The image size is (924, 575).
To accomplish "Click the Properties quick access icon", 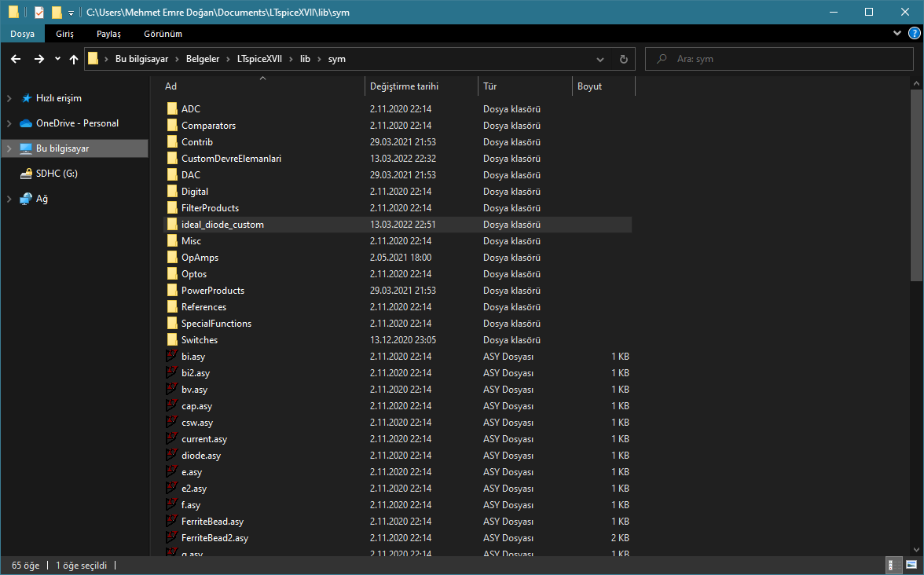I will coord(39,12).
